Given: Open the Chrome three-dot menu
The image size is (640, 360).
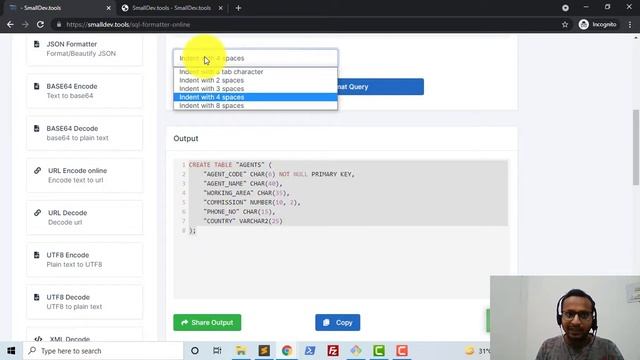Looking at the screenshot, I should coord(630,24).
